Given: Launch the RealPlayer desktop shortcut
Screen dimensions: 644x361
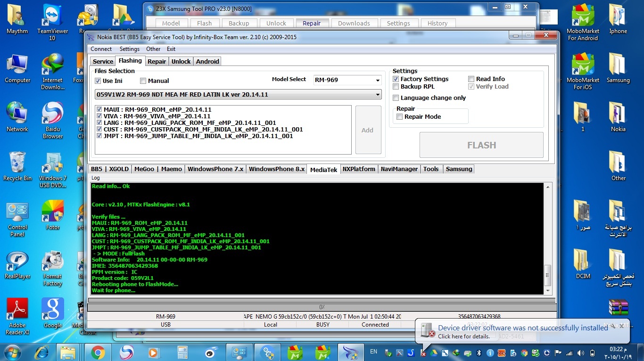Looking at the screenshot, I should (17, 264).
